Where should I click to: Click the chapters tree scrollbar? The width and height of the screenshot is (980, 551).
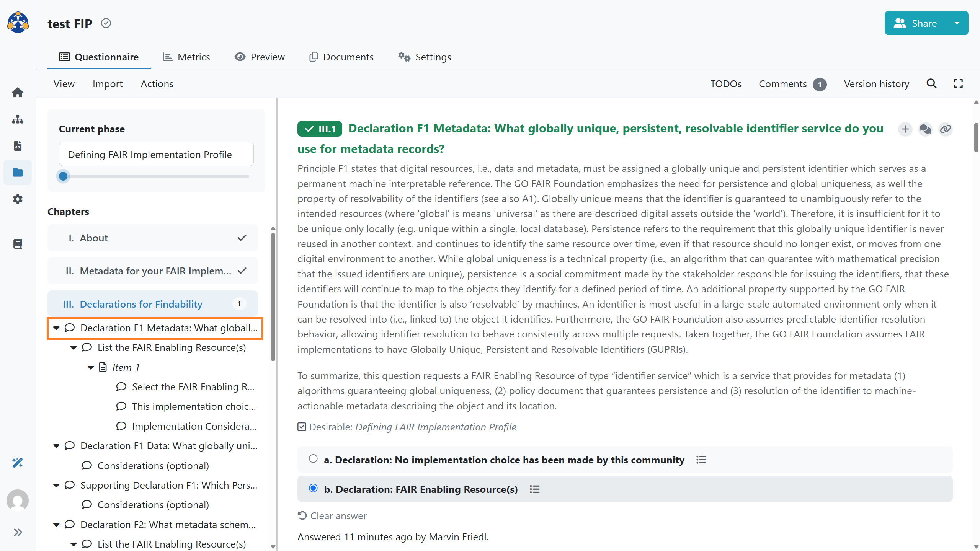273,297
